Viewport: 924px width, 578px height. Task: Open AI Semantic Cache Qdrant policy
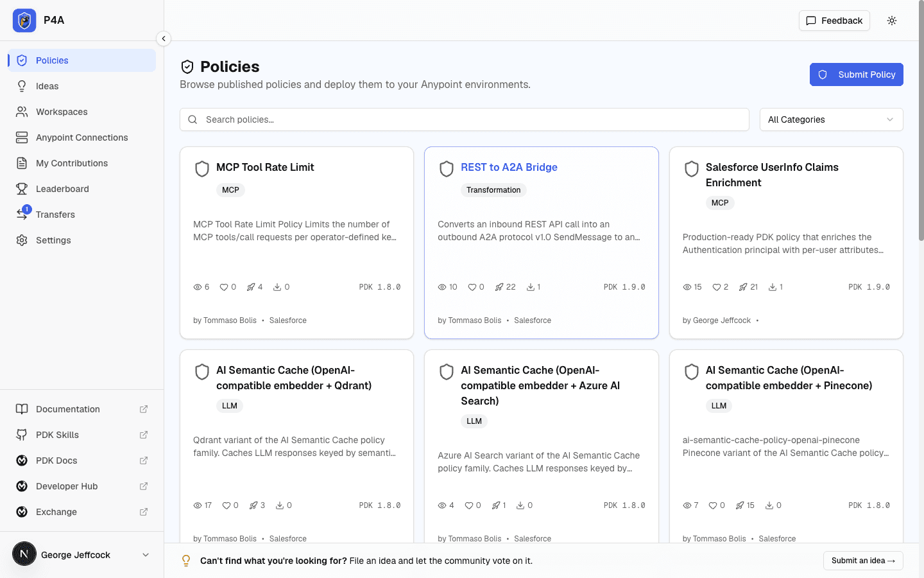pos(294,378)
